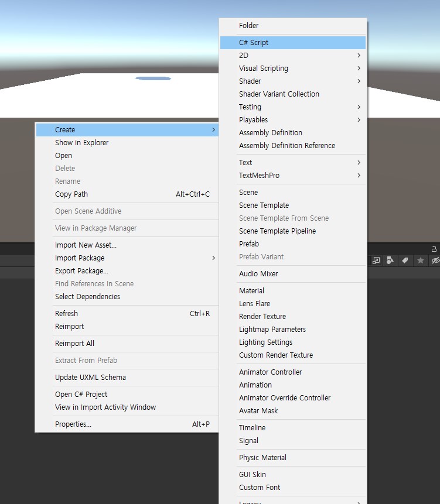
Task: Select Scene Template Pipeline
Action: click(x=293, y=231)
